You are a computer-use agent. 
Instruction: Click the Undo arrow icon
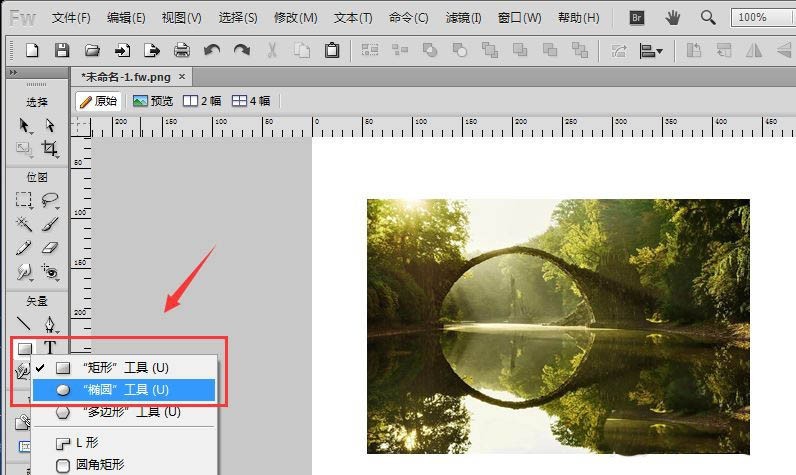point(212,50)
